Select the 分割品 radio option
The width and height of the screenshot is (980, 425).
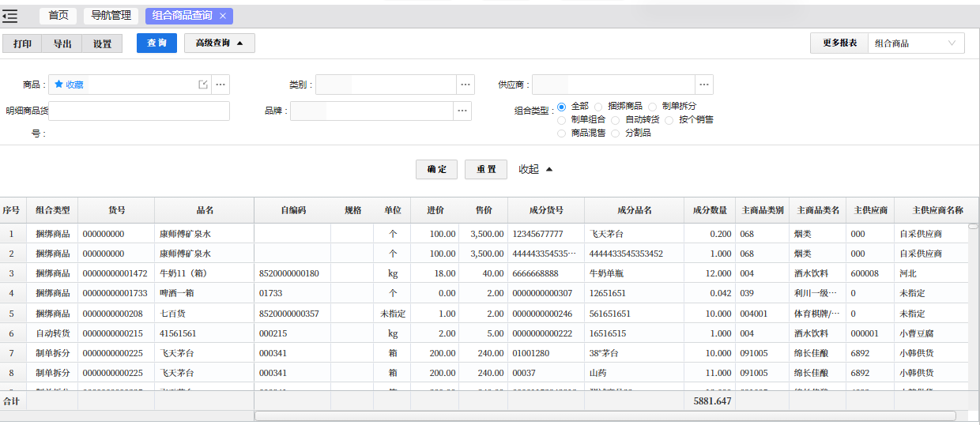click(616, 134)
